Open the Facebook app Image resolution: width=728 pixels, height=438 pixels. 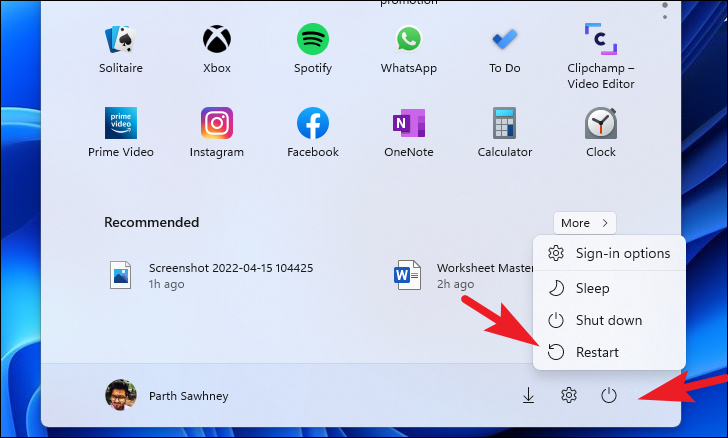[x=312, y=132]
